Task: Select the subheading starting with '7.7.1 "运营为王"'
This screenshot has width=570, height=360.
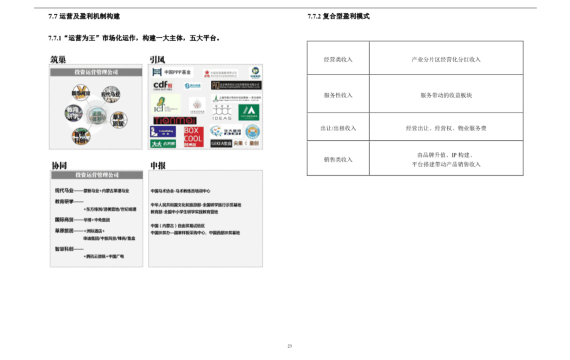Action: pyautogui.click(x=134, y=38)
